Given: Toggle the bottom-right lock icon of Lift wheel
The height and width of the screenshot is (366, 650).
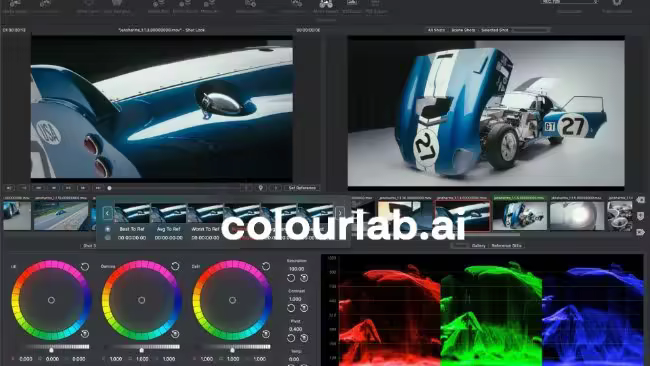Looking at the screenshot, I should (85, 333).
